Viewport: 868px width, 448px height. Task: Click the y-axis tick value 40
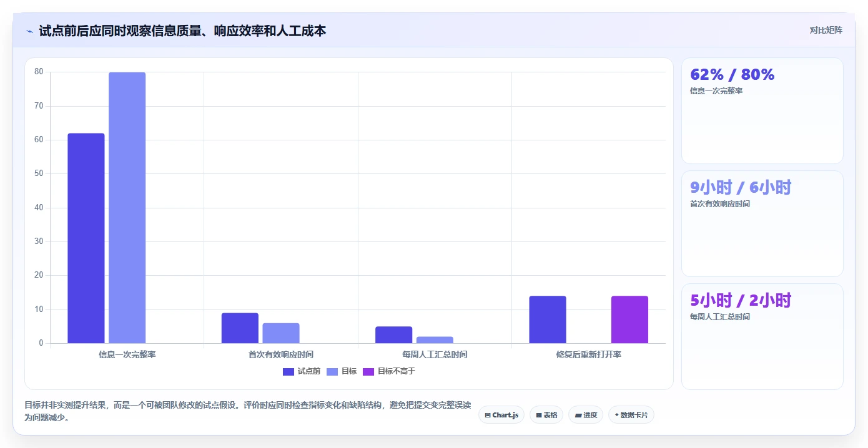click(39, 208)
